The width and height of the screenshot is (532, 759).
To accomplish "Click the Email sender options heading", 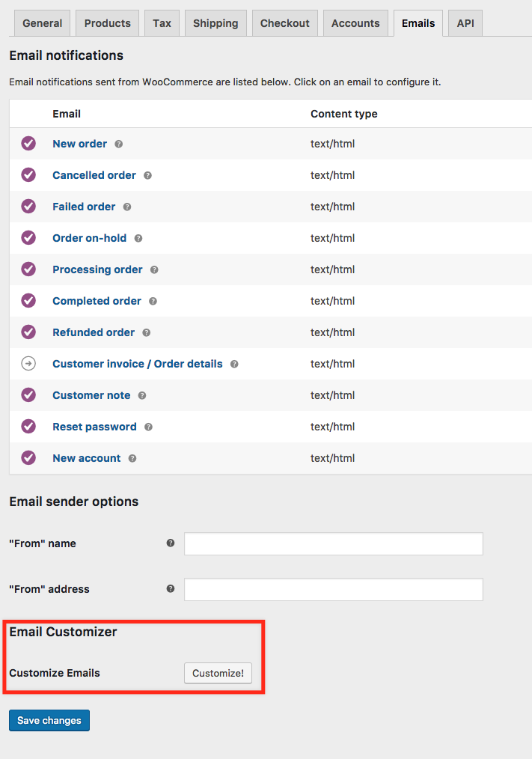I will 73,502.
